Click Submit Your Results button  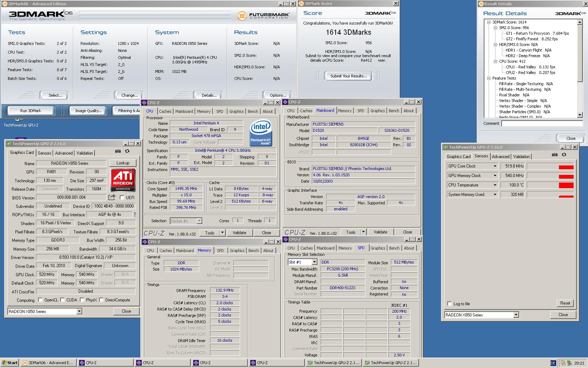pyautogui.click(x=349, y=76)
